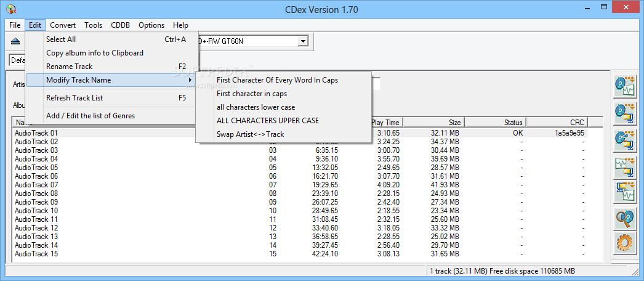Select AudioTrack 11 row
Viewport: 644px width, 281px height.
pyautogui.click(x=300, y=219)
